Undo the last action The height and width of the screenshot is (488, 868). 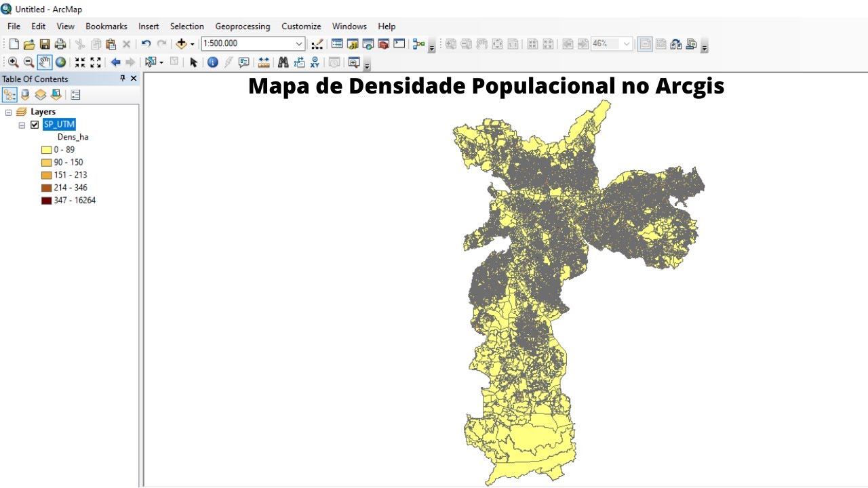[x=146, y=44]
